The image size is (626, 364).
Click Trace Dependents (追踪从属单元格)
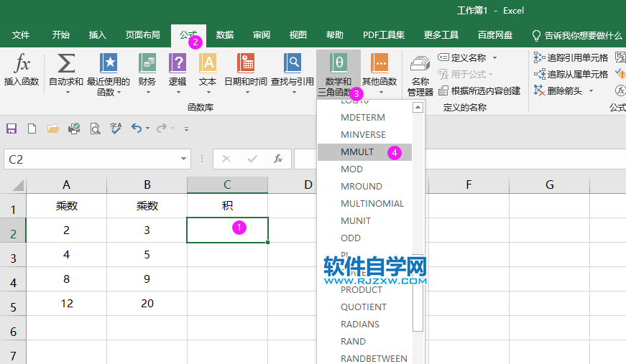571,74
